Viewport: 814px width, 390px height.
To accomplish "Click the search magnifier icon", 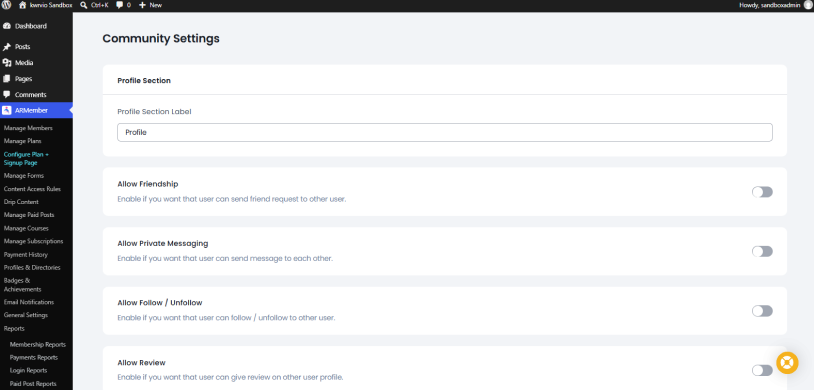I will (84, 5).
